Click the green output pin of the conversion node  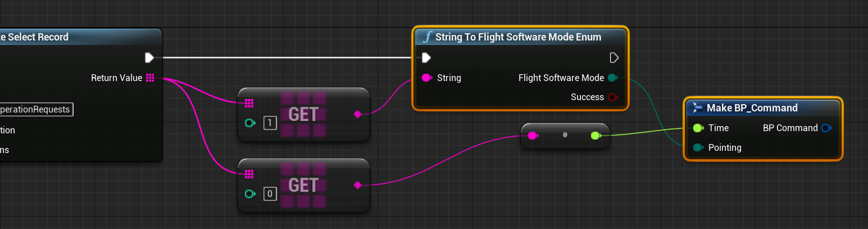pyautogui.click(x=596, y=135)
